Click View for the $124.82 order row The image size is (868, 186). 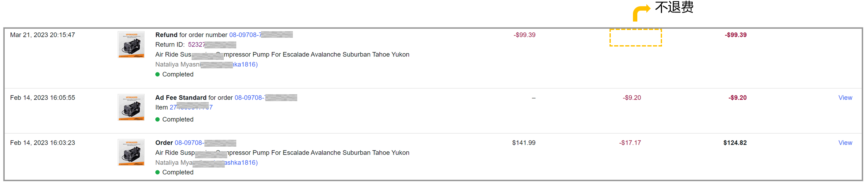(x=845, y=143)
